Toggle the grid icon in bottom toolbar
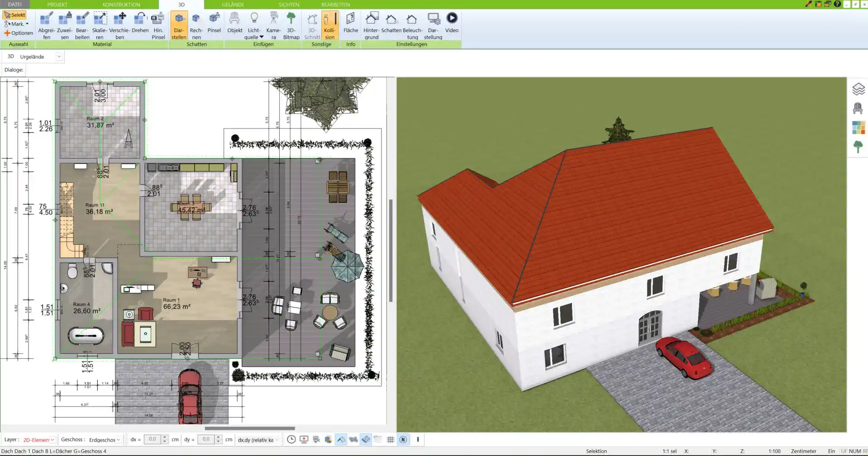Image resolution: width=868 pixels, height=456 pixels. click(x=391, y=439)
